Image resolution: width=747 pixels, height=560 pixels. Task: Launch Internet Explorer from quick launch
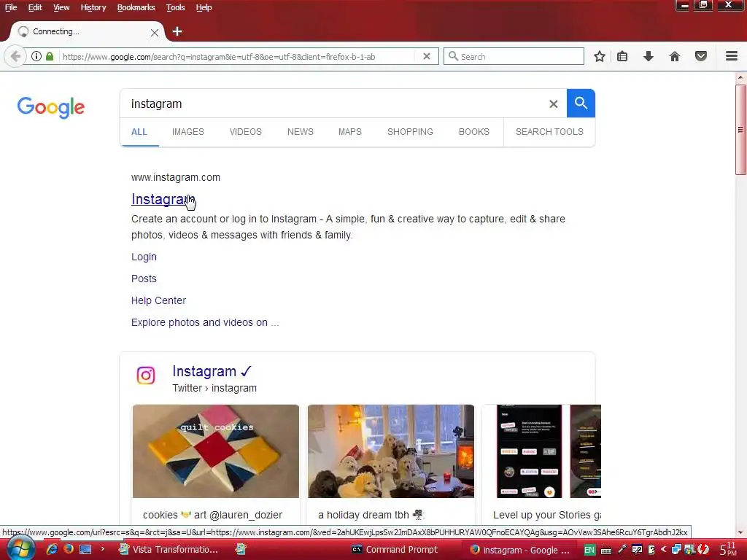click(x=52, y=549)
